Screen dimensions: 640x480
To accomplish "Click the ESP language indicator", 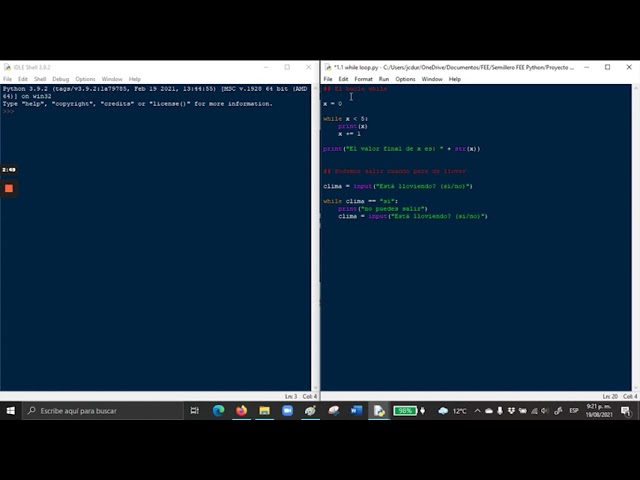I will (x=574, y=411).
